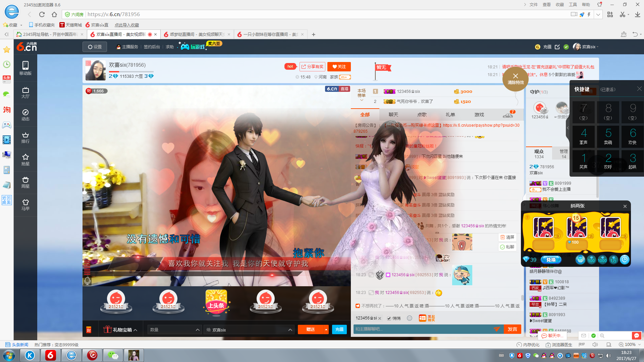Toggle the 悄悄 whisper checkbox
This screenshot has height=362, width=644.
coord(389,318)
